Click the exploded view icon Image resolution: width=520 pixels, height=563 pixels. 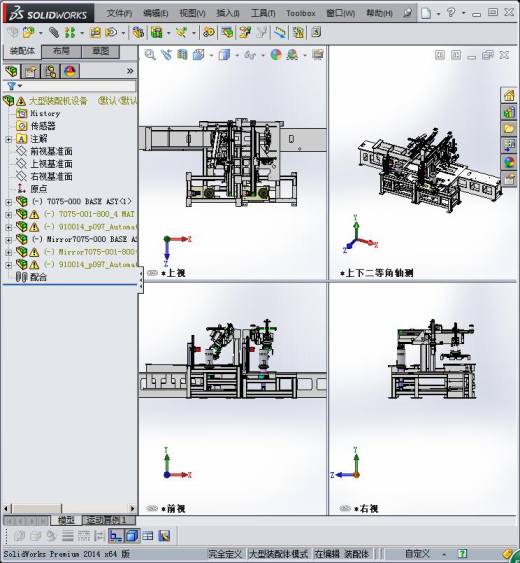click(x=245, y=33)
